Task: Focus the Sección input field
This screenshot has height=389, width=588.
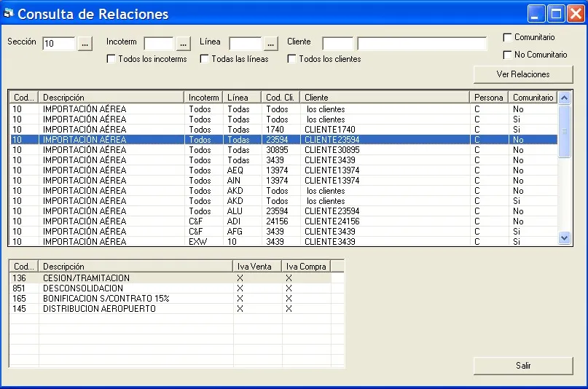Action: tap(59, 44)
